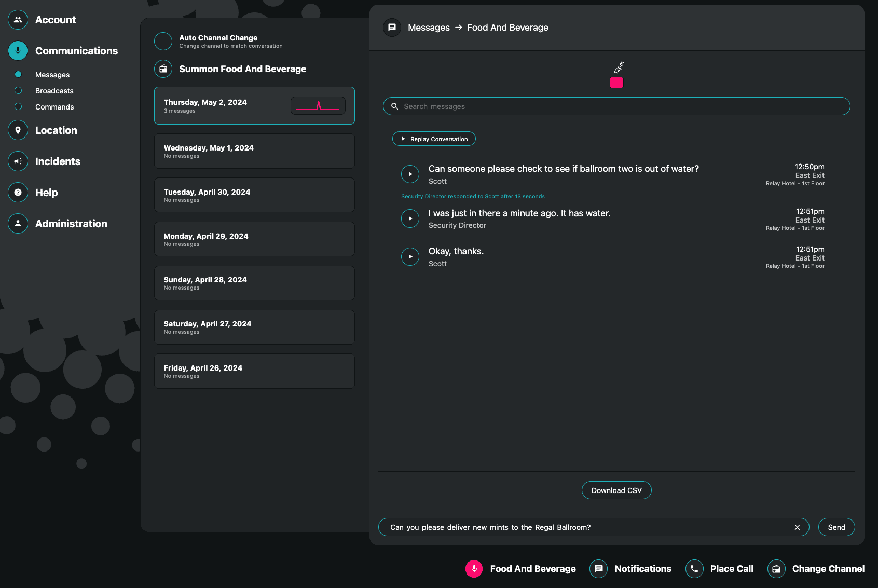Toggle Auto Channel Change option
Screen dimensions: 878x588
pos(163,41)
